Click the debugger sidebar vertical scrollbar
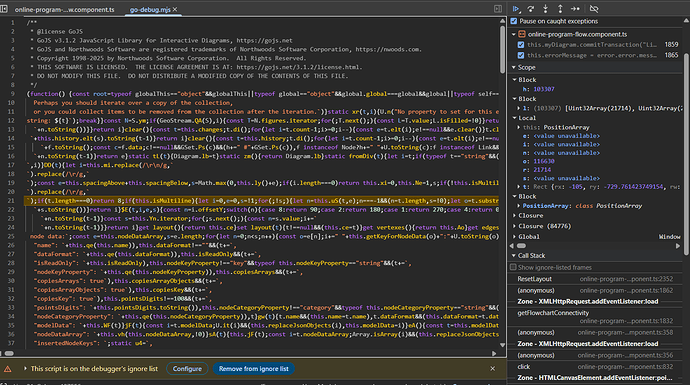This screenshot has height=385, width=690. [686, 154]
